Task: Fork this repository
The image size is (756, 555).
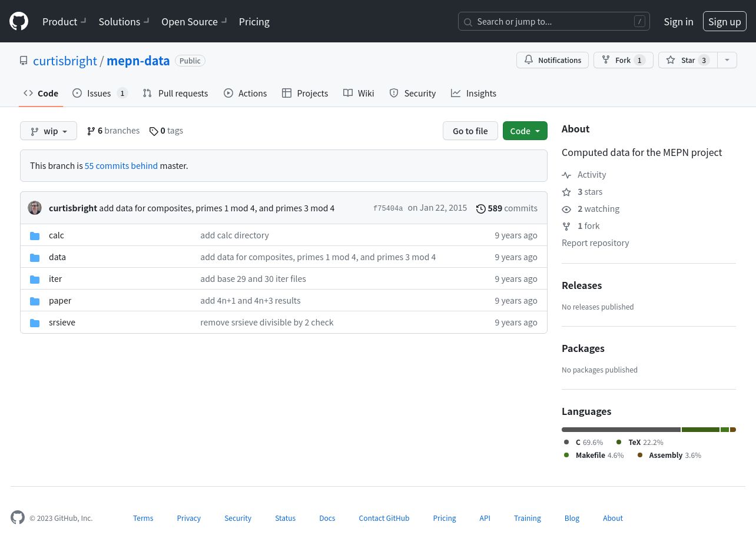Action: click(x=624, y=60)
